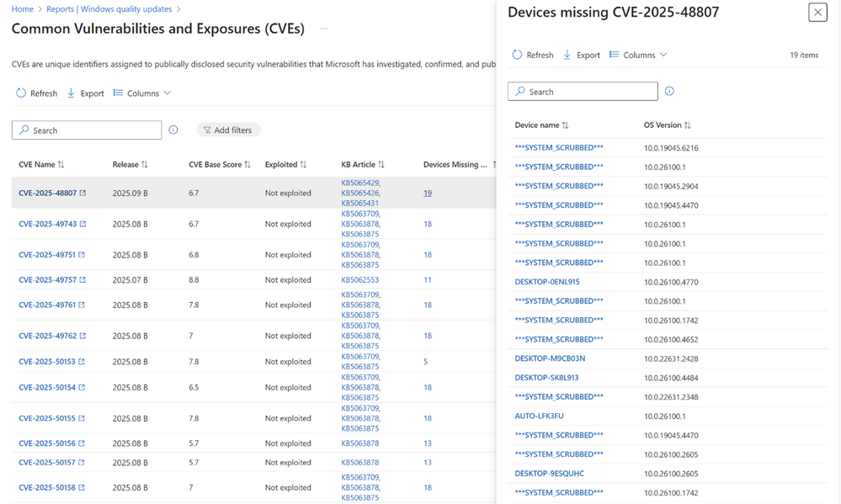This screenshot has height=504, width=841.
Task: Focus the Search field in devices panel
Action: click(x=583, y=92)
